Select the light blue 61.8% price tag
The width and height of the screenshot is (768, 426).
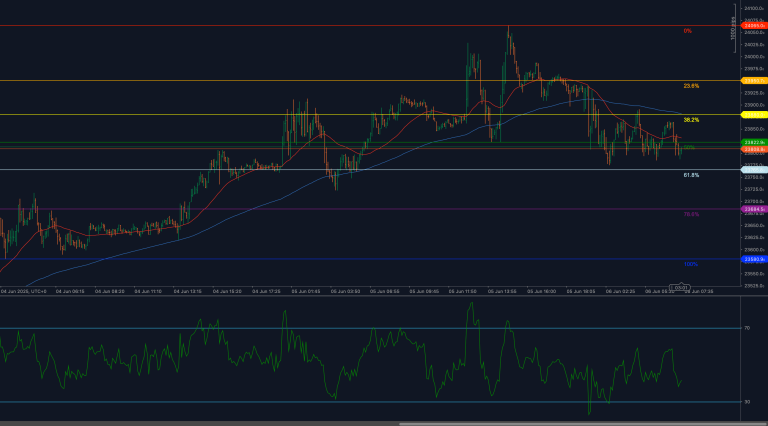click(x=754, y=170)
